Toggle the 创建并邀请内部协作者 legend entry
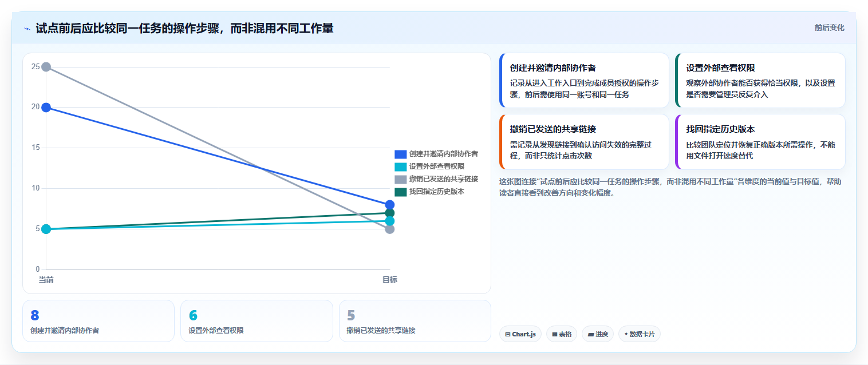Screen dimensions: 868x365 (x=436, y=154)
